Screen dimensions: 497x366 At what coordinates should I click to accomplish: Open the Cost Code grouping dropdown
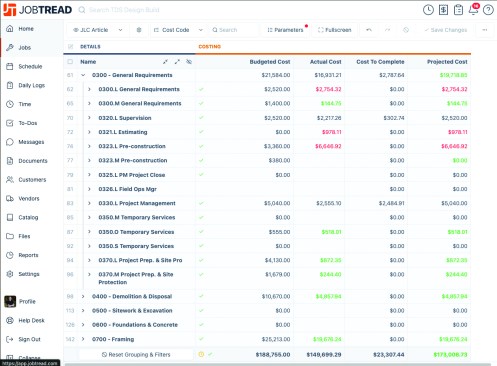point(178,30)
